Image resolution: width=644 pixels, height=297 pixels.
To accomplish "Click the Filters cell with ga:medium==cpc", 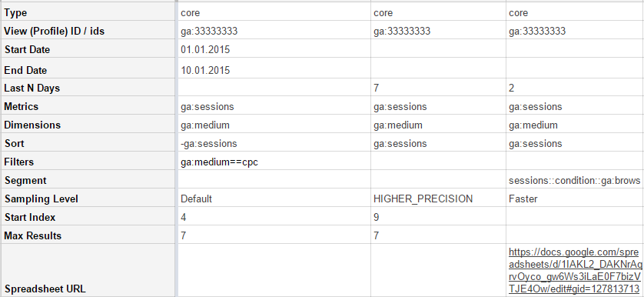I will tap(274, 162).
